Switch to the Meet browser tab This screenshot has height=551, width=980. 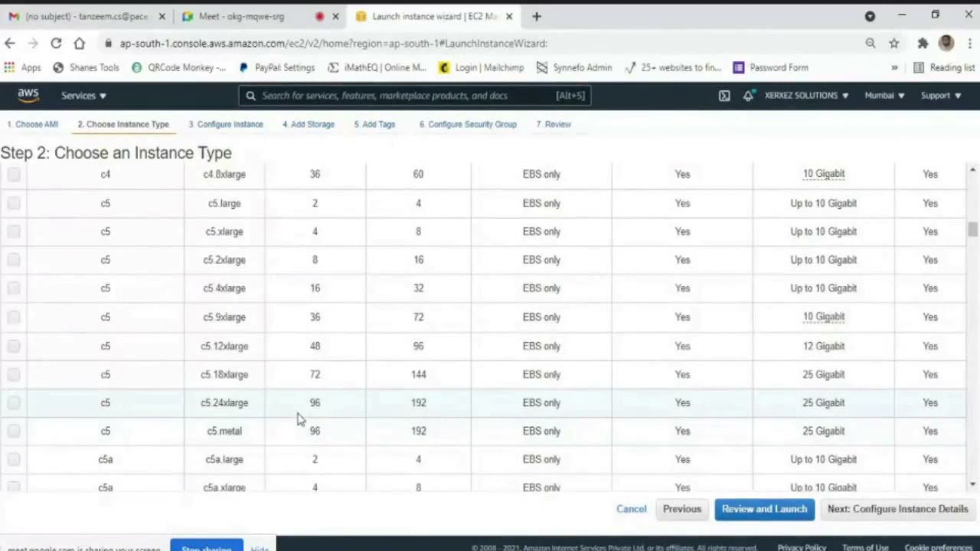[261, 16]
